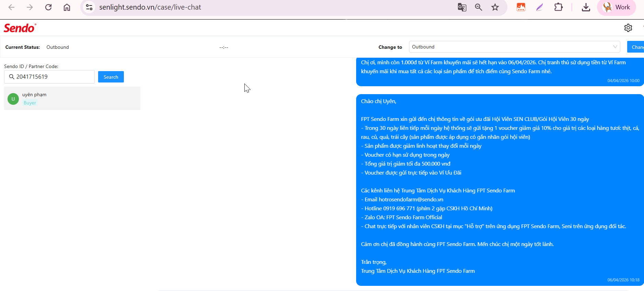Click the Search button
This screenshot has width=644, height=291.
pyautogui.click(x=111, y=77)
